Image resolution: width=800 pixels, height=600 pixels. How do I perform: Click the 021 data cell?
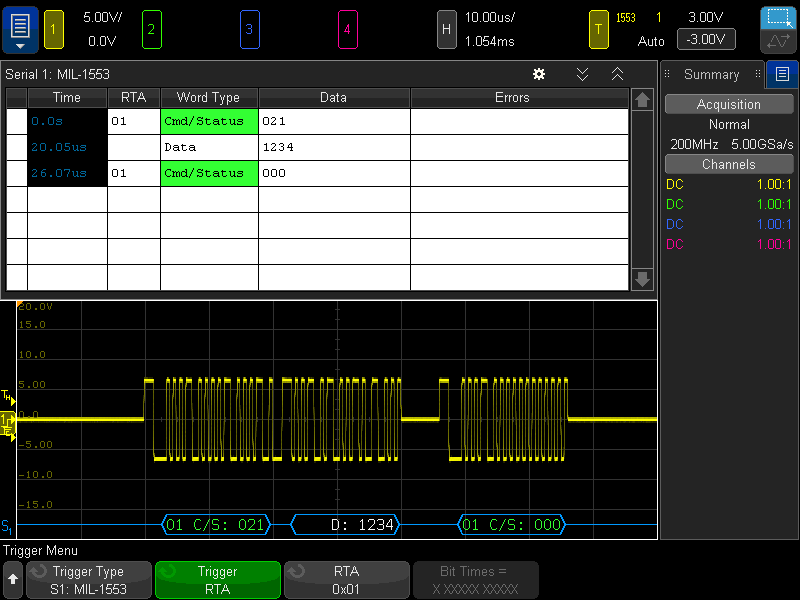tap(334, 121)
